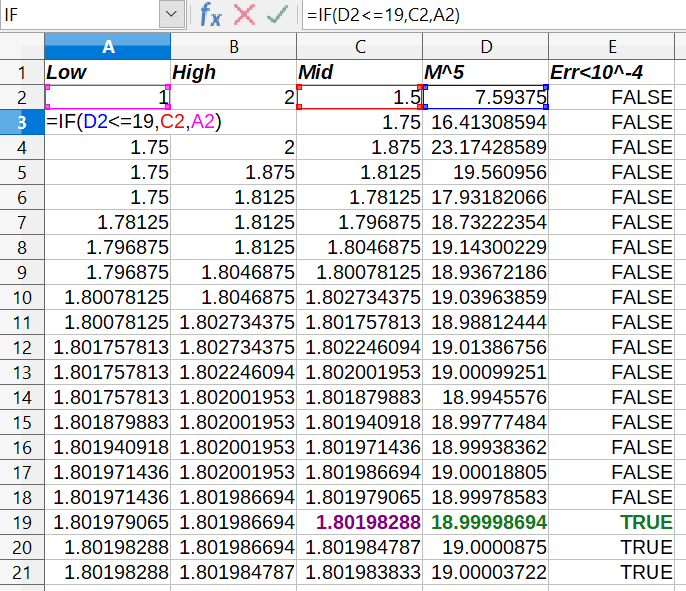Select row 19 header
This screenshot has width=686, height=591.
(22, 522)
